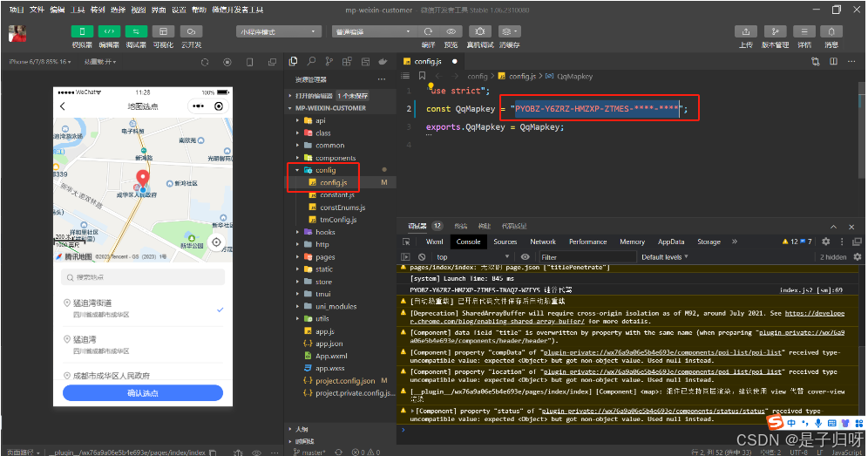Click the compare changes icon in editor
868x456 pixels.
click(x=815, y=62)
